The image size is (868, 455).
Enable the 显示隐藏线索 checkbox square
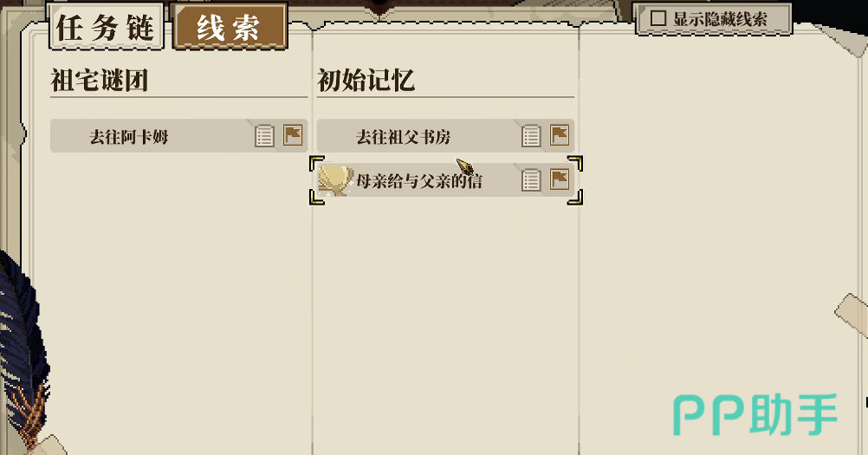click(658, 18)
